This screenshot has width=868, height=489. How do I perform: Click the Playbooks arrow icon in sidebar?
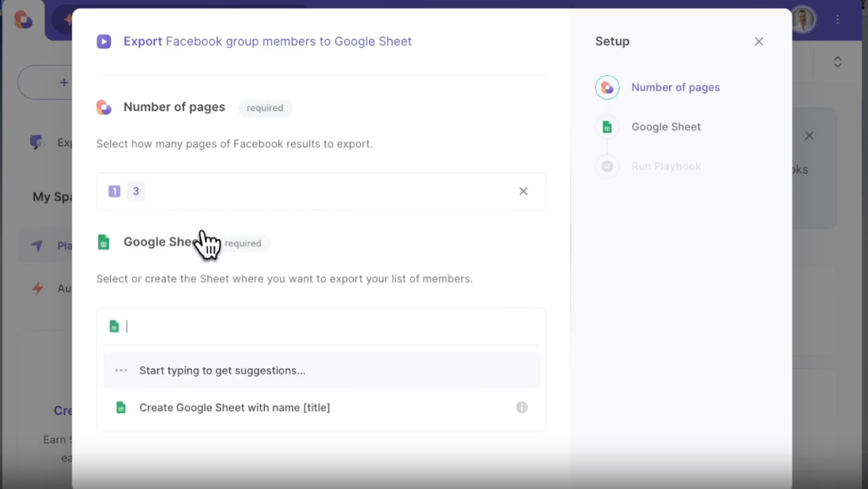[x=38, y=246]
